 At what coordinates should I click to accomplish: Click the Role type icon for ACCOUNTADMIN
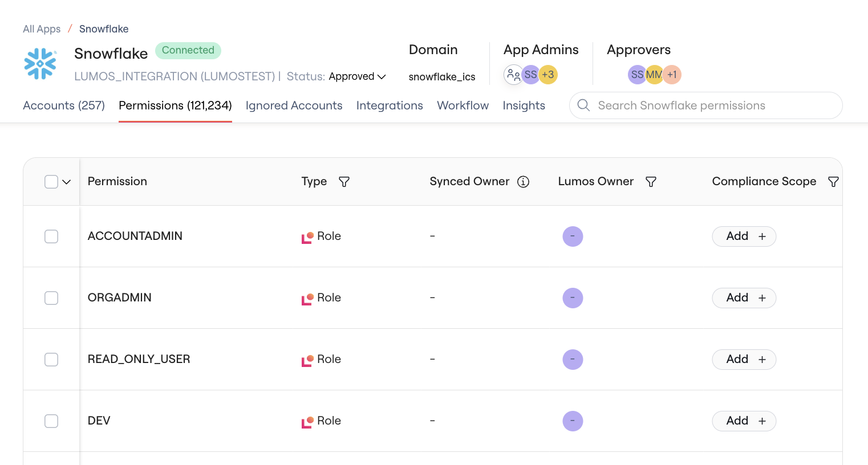click(307, 237)
